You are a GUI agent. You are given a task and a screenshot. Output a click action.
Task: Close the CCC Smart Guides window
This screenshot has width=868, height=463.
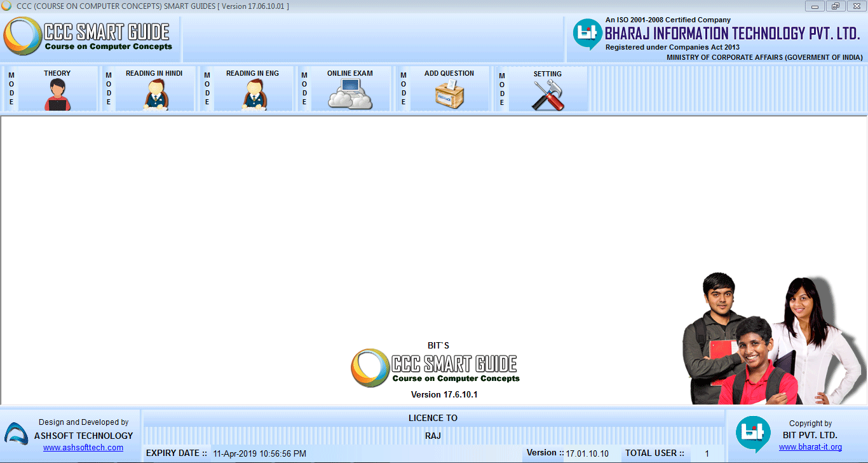point(856,6)
